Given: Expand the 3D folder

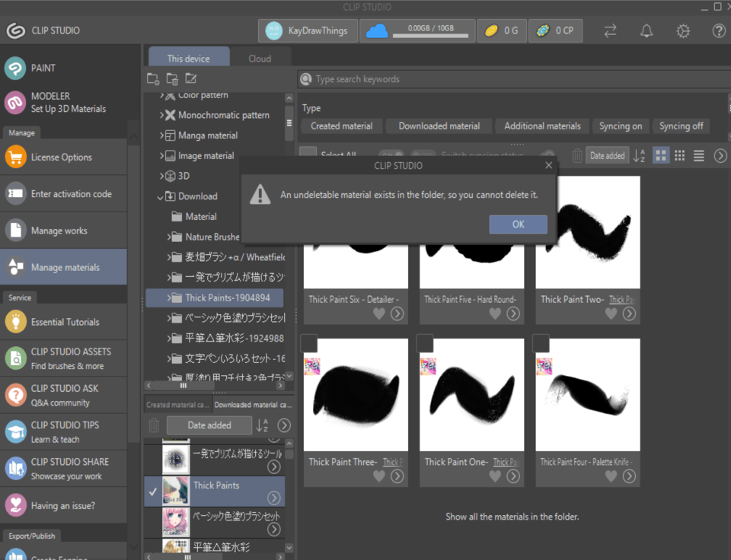Looking at the screenshot, I should click(x=161, y=176).
